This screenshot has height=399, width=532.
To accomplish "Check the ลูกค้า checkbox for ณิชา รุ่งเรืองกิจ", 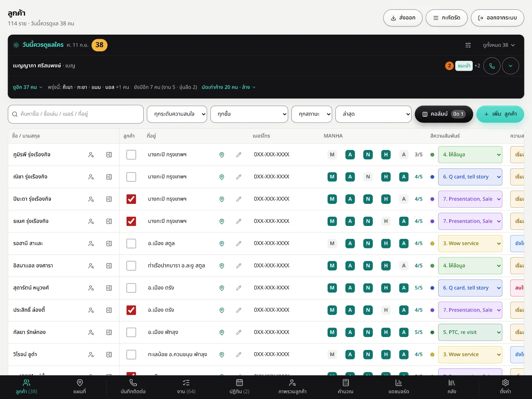I will 131,177.
